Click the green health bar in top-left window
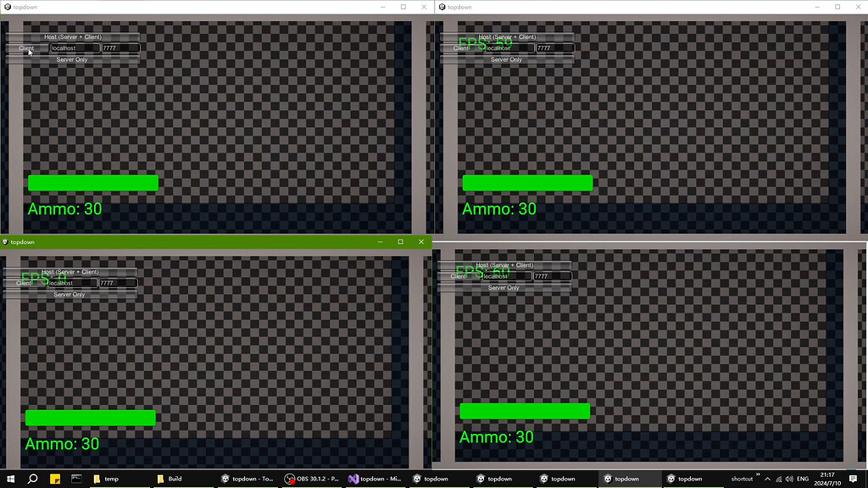Viewport: 868px width, 488px height. point(93,183)
